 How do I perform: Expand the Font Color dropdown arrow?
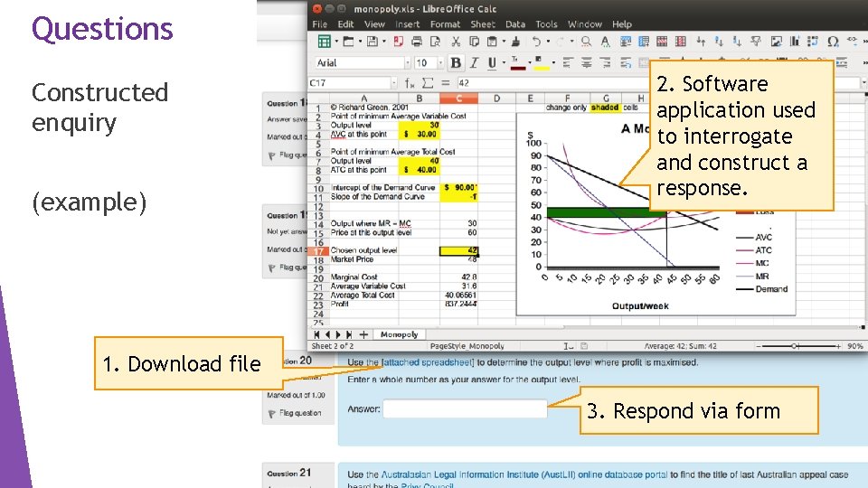[529, 63]
